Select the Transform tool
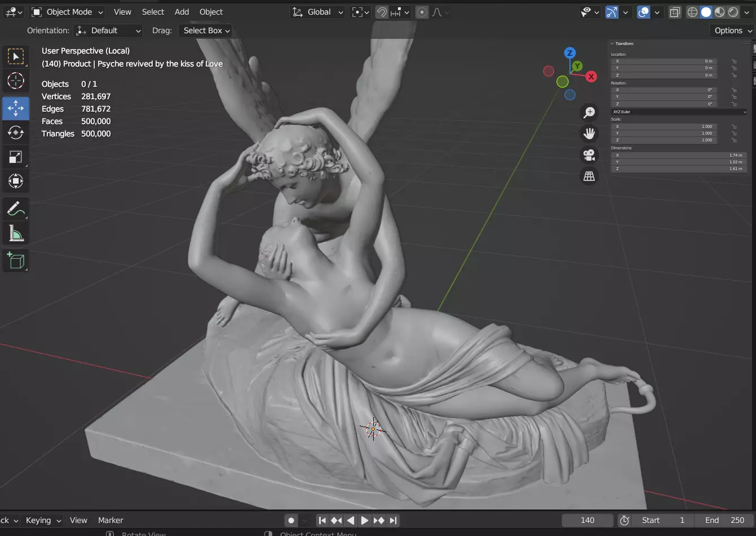Viewport: 756px width, 536px height. (x=16, y=181)
